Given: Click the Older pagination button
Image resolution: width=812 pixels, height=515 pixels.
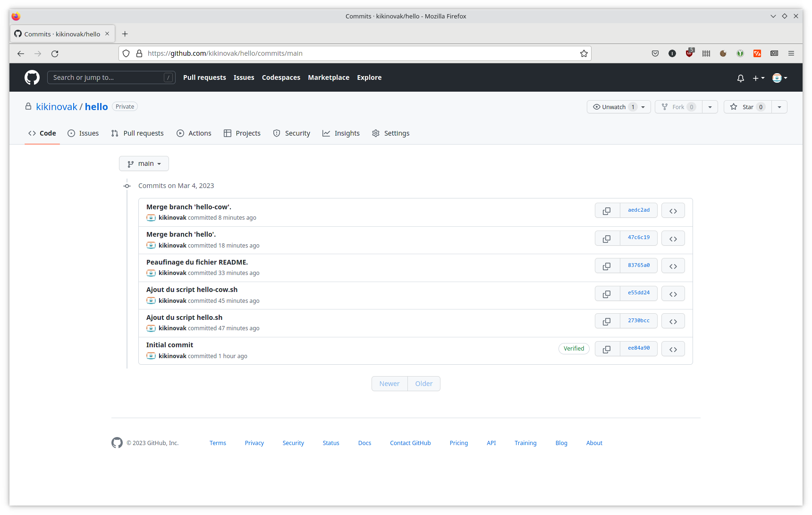Looking at the screenshot, I should click(424, 384).
